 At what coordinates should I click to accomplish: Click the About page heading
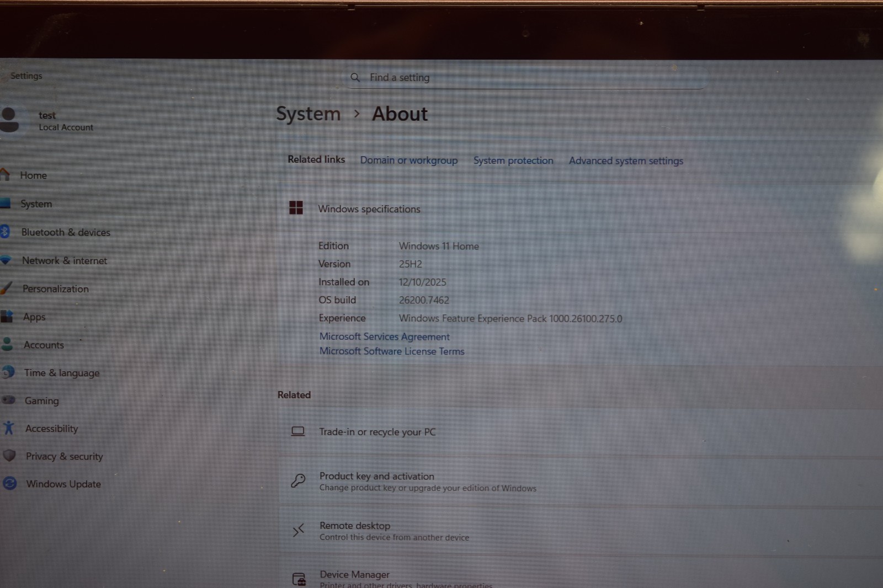[400, 114]
